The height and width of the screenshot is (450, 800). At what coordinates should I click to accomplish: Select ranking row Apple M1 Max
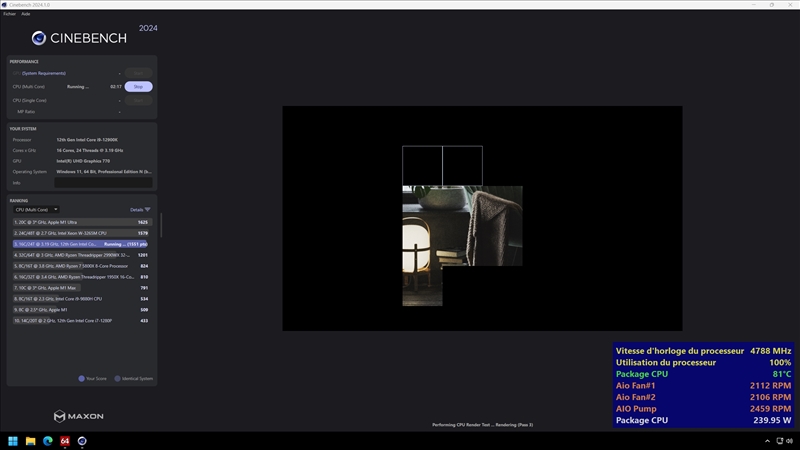click(x=81, y=288)
